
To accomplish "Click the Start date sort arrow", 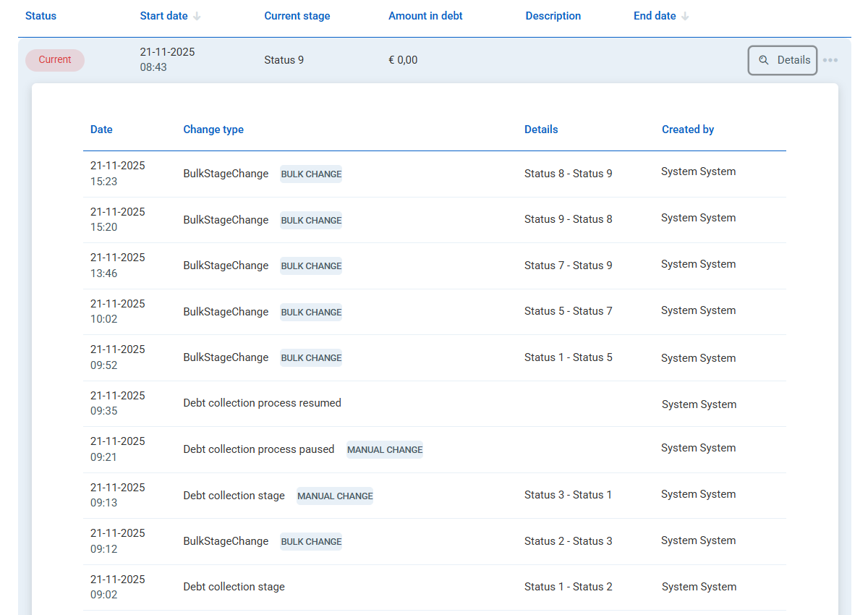I will [197, 17].
